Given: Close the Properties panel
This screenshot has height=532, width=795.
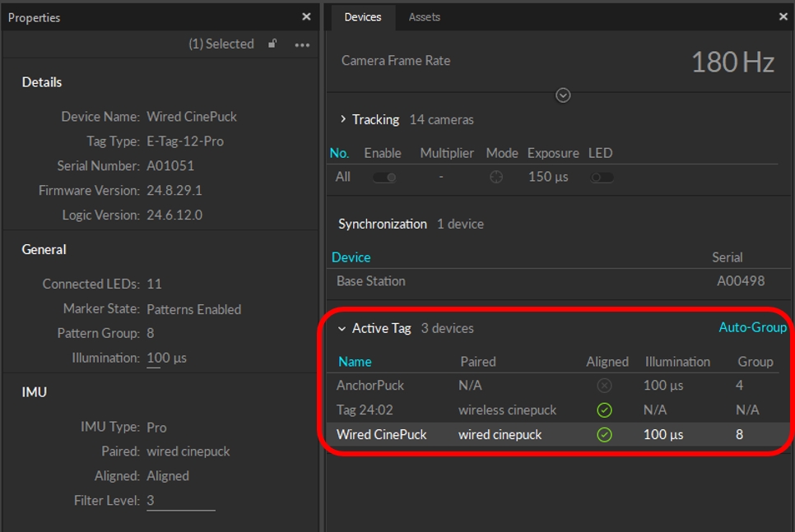Looking at the screenshot, I should (306, 17).
